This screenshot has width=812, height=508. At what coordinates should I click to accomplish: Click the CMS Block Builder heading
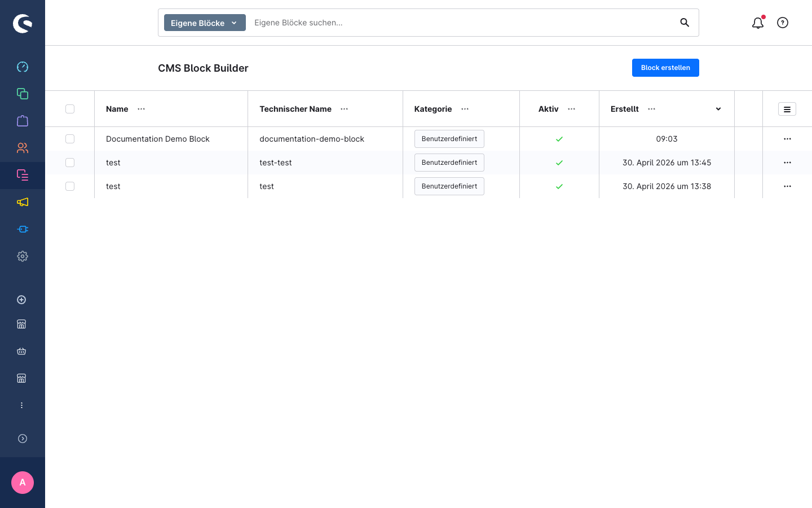203,68
